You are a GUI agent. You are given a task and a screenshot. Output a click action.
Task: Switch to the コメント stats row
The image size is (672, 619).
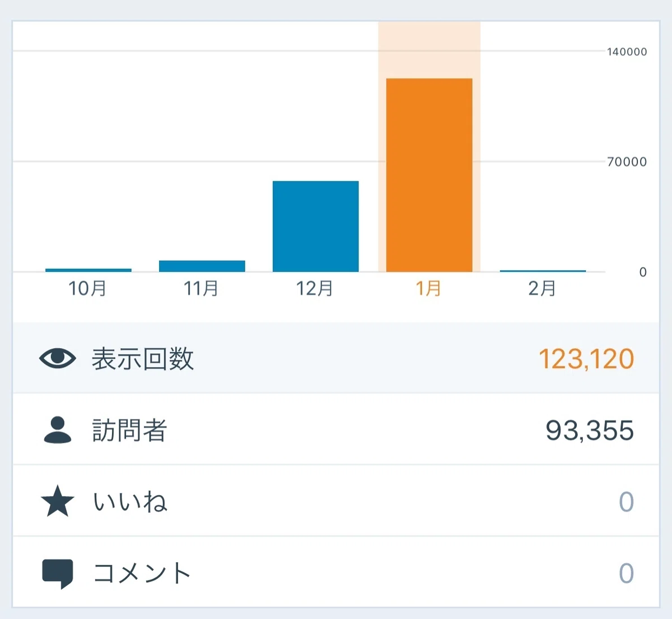[336, 572]
